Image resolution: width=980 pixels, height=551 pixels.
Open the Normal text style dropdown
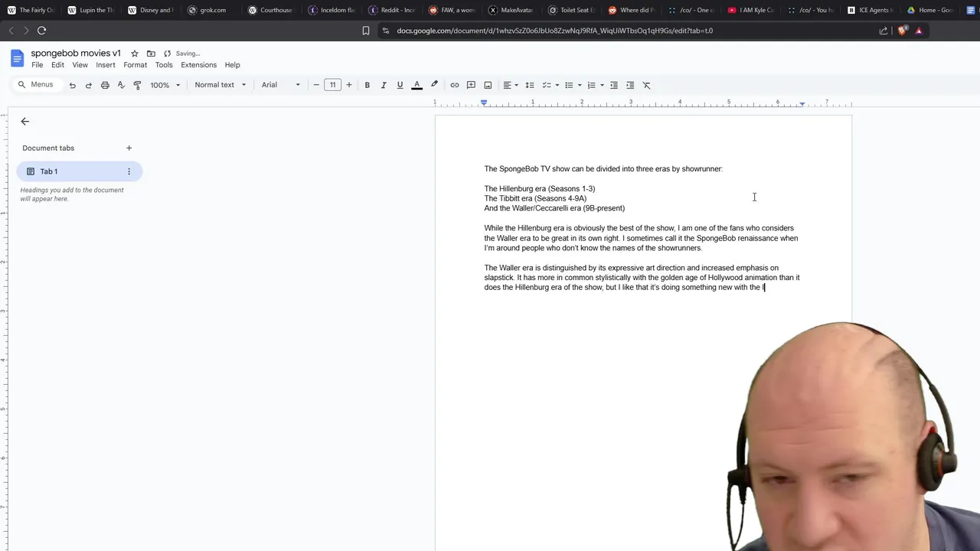[x=220, y=85]
